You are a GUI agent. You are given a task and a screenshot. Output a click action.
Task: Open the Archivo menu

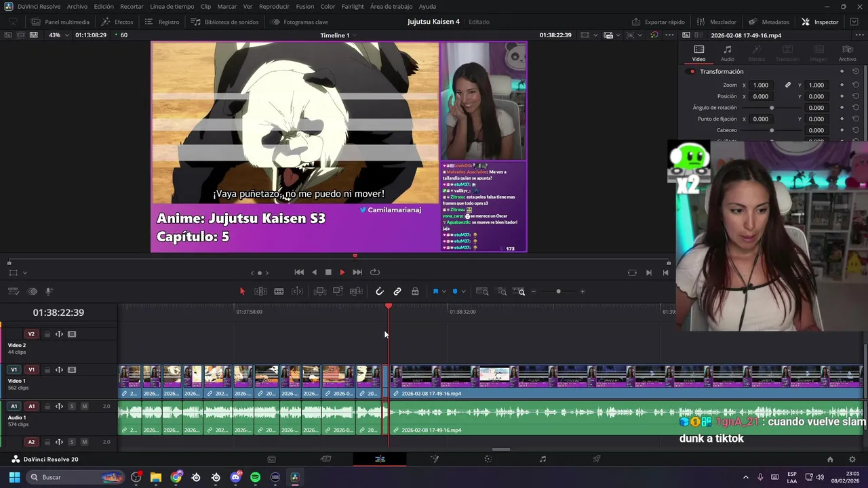(x=77, y=6)
